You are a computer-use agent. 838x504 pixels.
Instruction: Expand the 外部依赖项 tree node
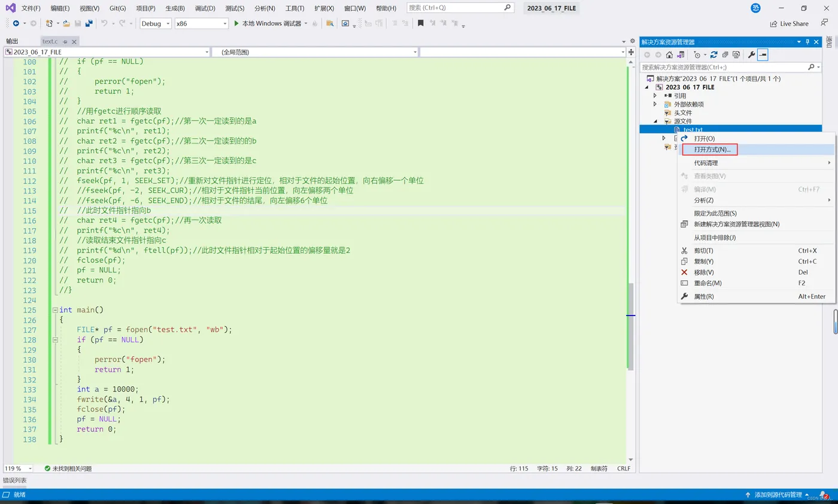pos(655,104)
